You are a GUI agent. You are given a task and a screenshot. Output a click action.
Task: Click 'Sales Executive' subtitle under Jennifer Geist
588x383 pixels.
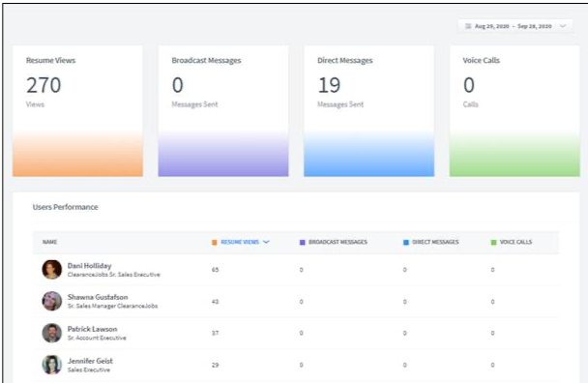pyautogui.click(x=89, y=369)
